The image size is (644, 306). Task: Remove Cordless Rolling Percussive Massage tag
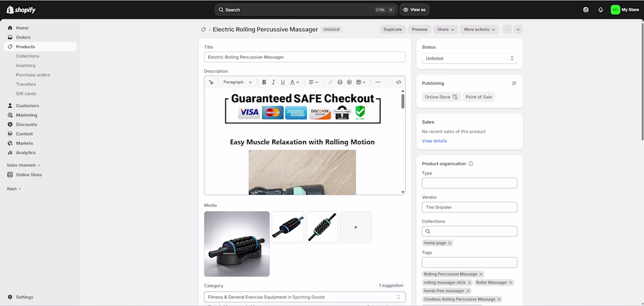click(499, 300)
